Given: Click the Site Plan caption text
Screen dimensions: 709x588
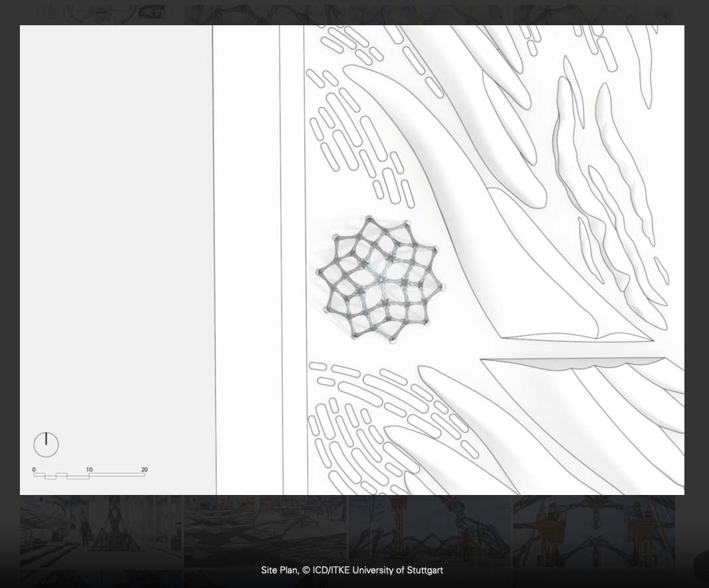Looking at the screenshot, I should [352, 570].
